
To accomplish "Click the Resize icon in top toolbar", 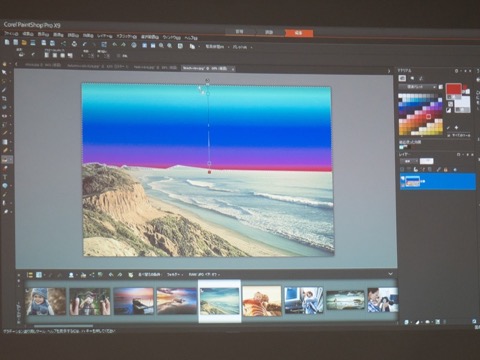I will point(104,44).
